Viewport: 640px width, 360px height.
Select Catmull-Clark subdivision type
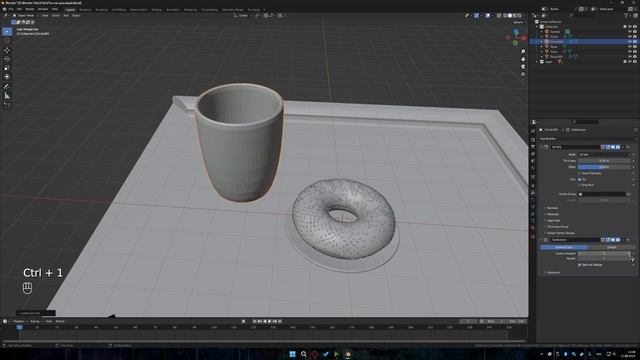click(x=564, y=247)
